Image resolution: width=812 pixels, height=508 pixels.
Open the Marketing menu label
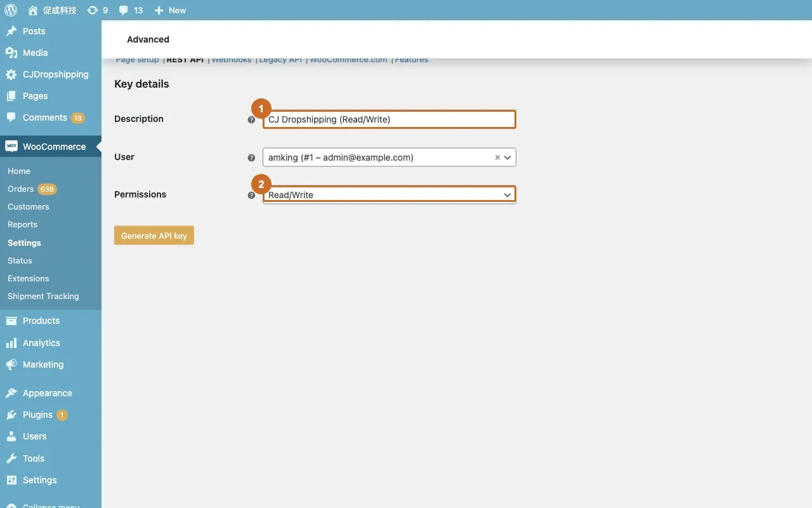(x=43, y=364)
